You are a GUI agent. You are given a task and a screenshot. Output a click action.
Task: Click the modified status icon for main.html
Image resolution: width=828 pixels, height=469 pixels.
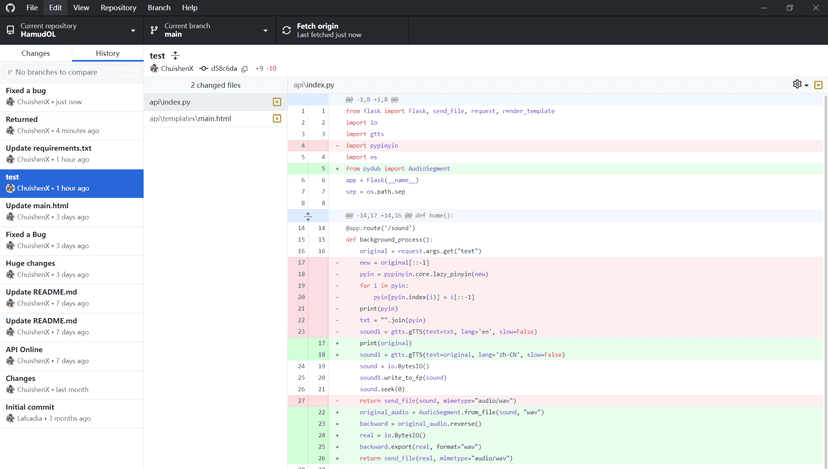[x=277, y=119]
